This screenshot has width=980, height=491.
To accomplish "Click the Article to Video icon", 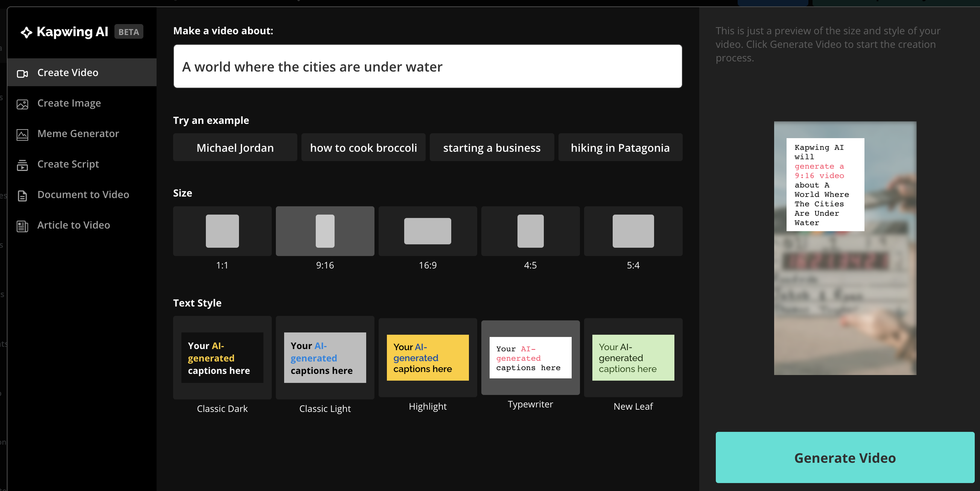I will pyautogui.click(x=23, y=226).
